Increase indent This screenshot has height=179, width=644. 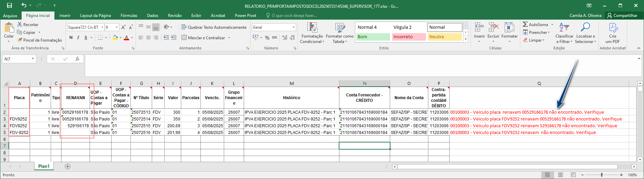tap(174, 38)
